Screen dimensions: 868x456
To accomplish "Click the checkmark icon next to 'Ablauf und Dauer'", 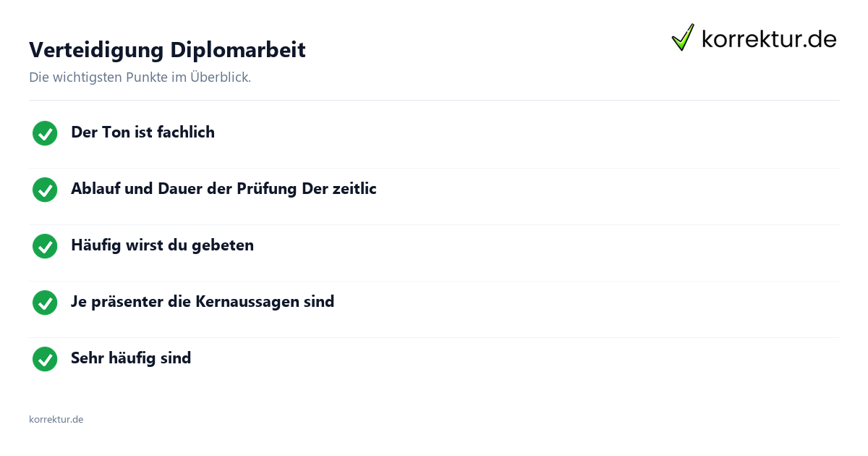I will pyautogui.click(x=45, y=190).
